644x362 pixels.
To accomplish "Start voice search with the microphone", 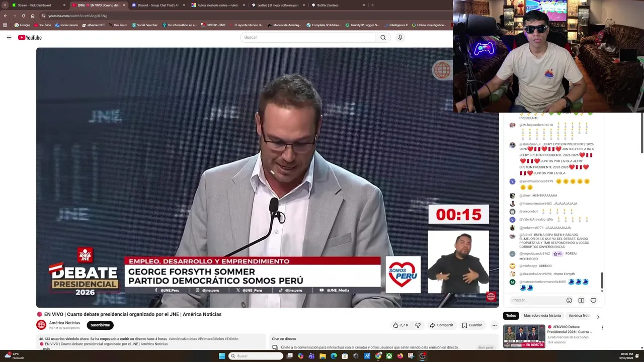I will (400, 37).
